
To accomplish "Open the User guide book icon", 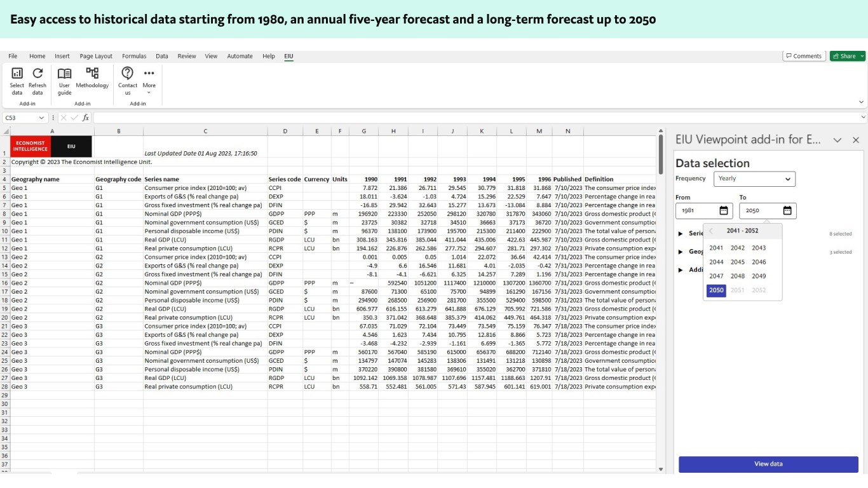I will click(65, 74).
